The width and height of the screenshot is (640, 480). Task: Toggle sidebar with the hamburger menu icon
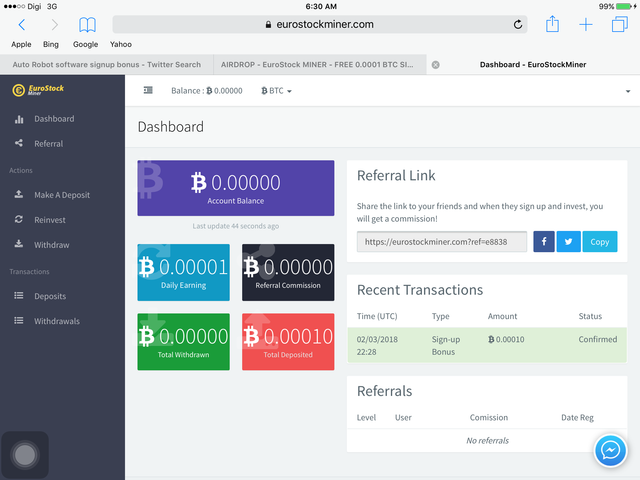click(x=148, y=90)
